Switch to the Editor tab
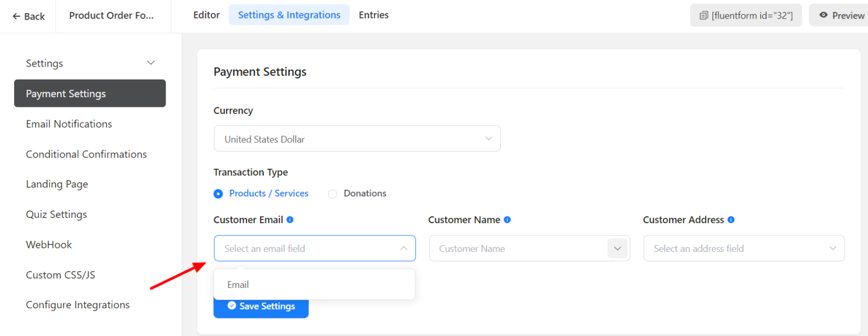This screenshot has width=868, height=336. [x=206, y=15]
